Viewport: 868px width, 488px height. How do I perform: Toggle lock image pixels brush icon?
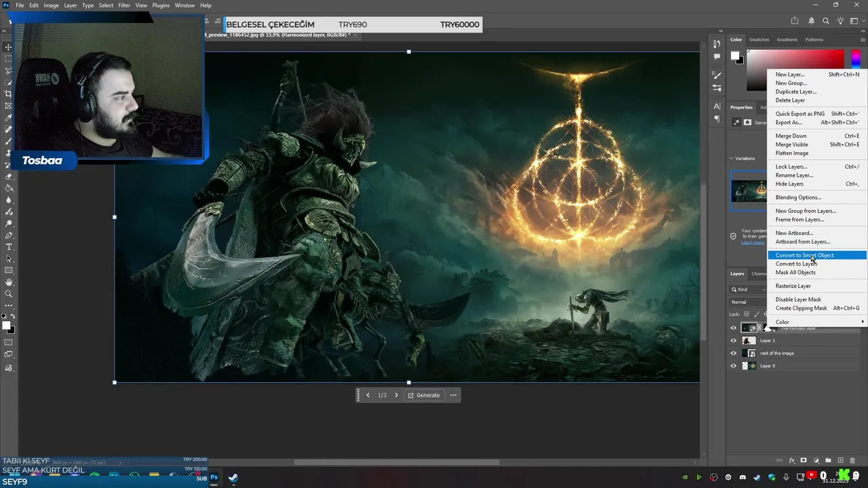[757, 314]
